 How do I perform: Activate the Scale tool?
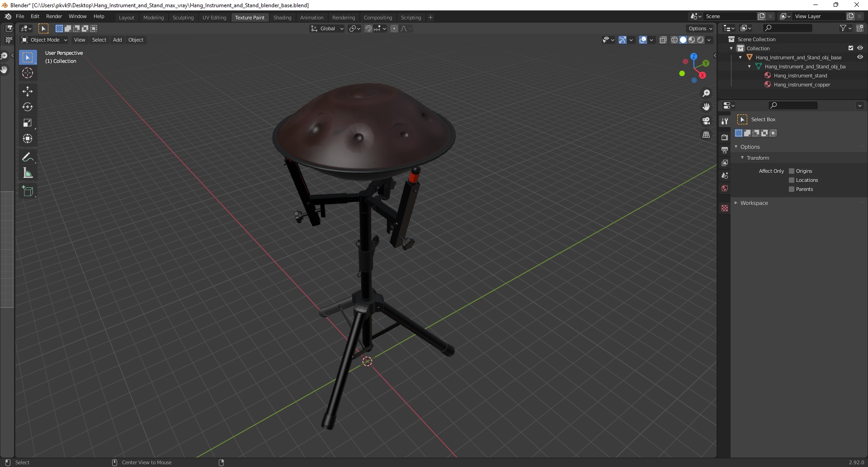(28, 123)
